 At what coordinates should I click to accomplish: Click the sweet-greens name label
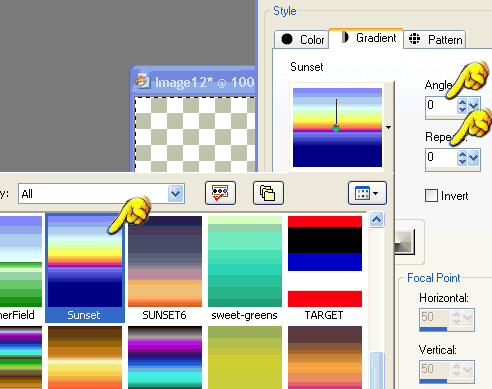[x=244, y=315]
